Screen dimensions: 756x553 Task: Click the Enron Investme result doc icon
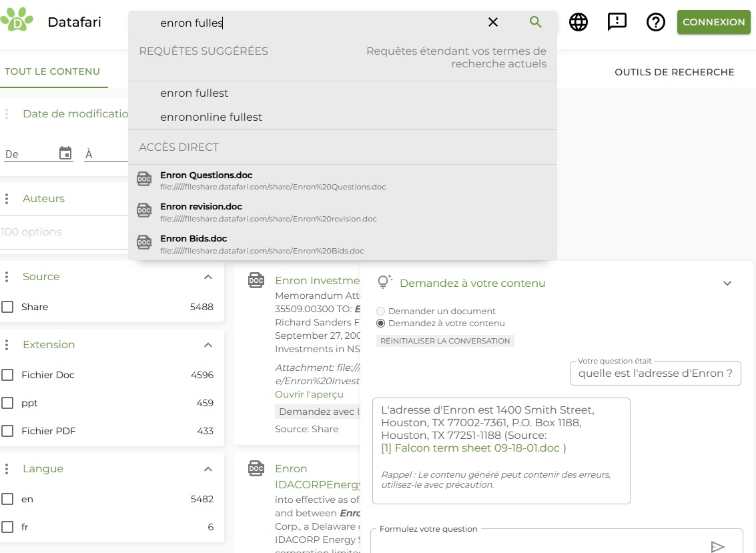click(x=256, y=280)
